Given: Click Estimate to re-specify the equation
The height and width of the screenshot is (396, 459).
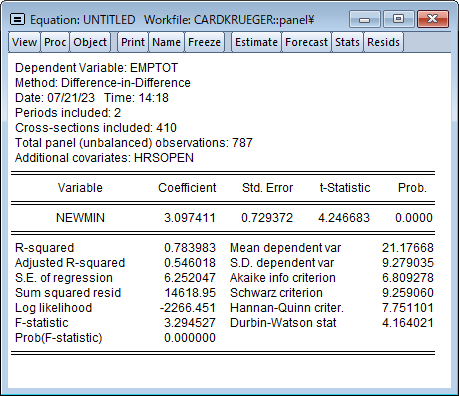Looking at the screenshot, I should click(256, 42).
